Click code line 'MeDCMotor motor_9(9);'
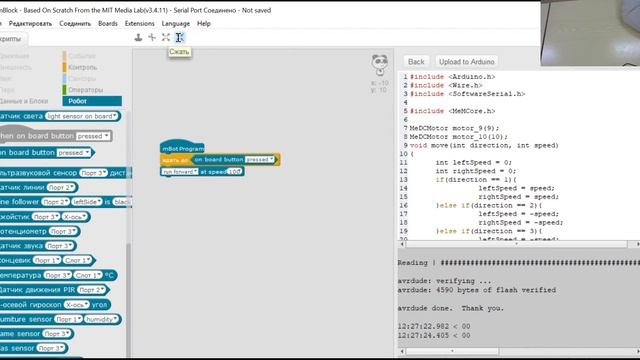 point(454,128)
